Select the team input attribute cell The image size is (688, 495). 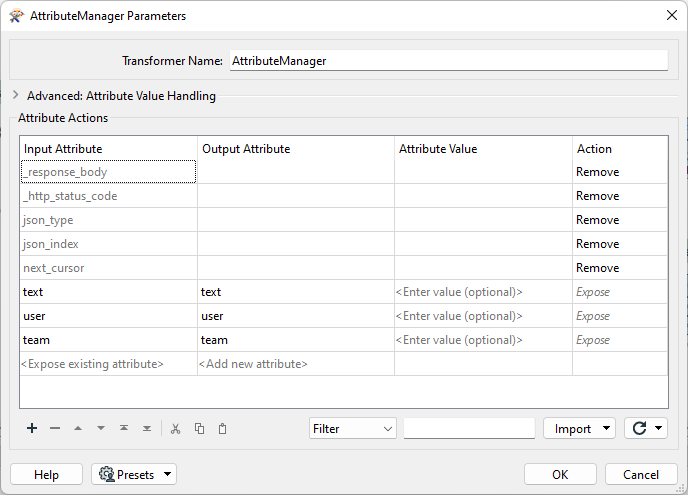pyautogui.click(x=108, y=340)
